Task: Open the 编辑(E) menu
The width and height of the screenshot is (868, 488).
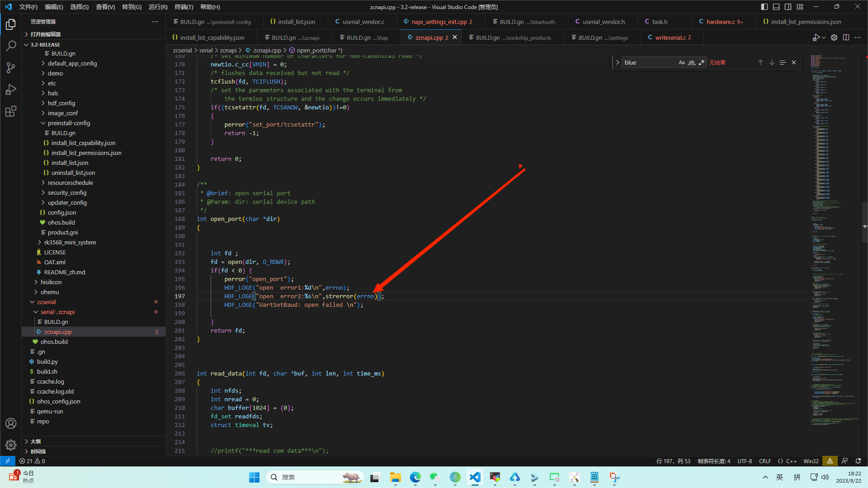Action: point(54,7)
